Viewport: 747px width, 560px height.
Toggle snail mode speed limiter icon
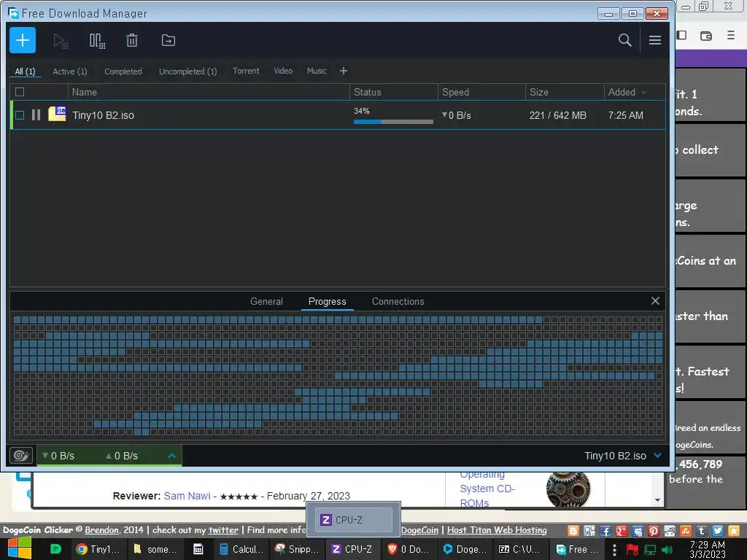tap(21, 456)
